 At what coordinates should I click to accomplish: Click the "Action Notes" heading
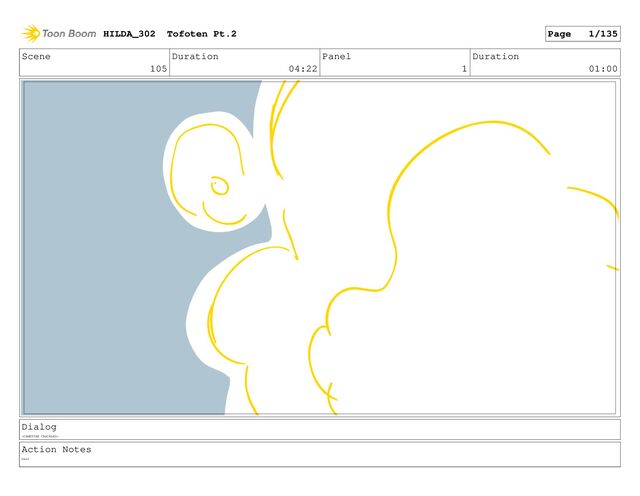tap(56, 449)
